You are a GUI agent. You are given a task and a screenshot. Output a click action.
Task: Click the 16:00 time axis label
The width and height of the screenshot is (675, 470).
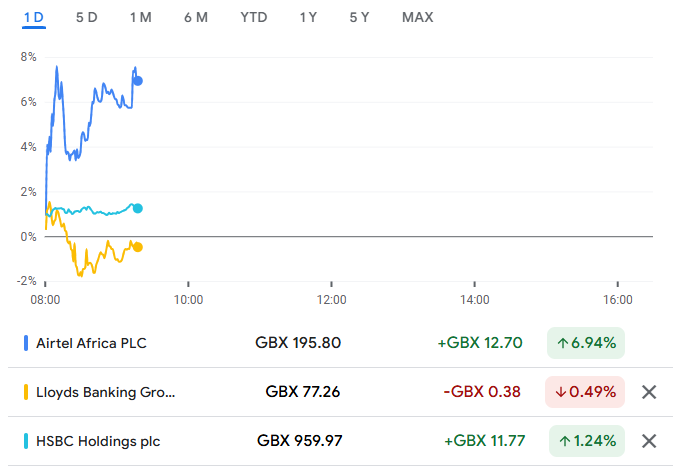click(618, 300)
